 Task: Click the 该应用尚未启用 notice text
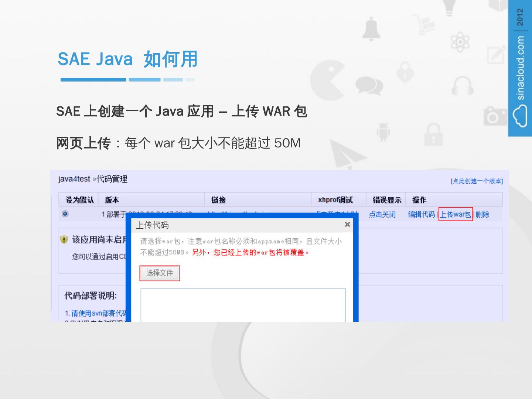click(99, 240)
